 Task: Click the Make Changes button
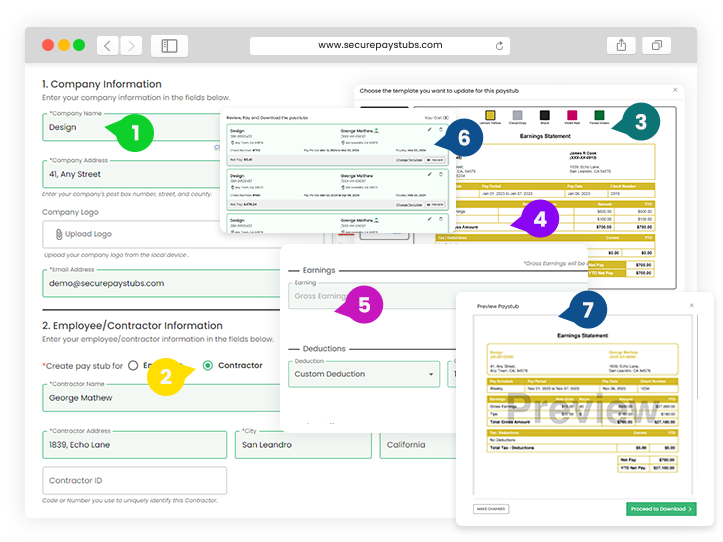[x=491, y=509]
